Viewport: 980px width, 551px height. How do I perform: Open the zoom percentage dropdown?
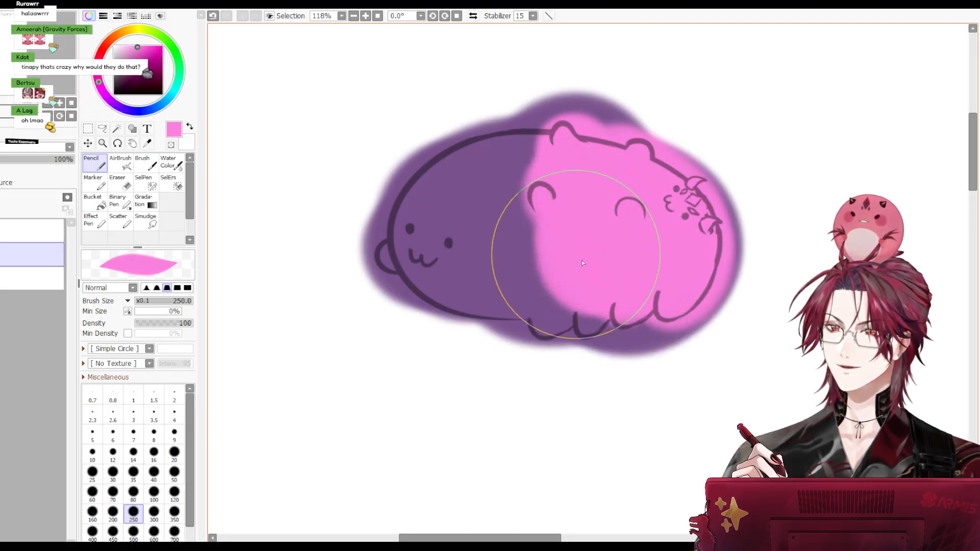click(341, 16)
